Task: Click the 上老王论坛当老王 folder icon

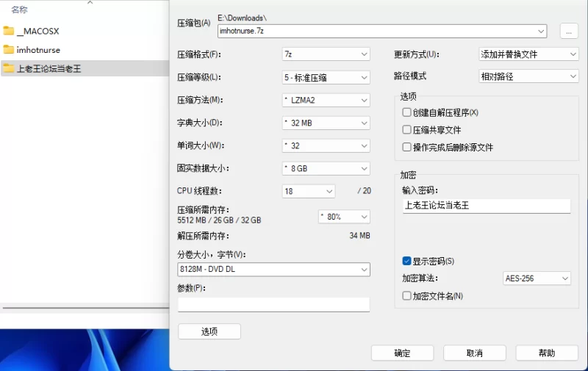Action: 9,68
